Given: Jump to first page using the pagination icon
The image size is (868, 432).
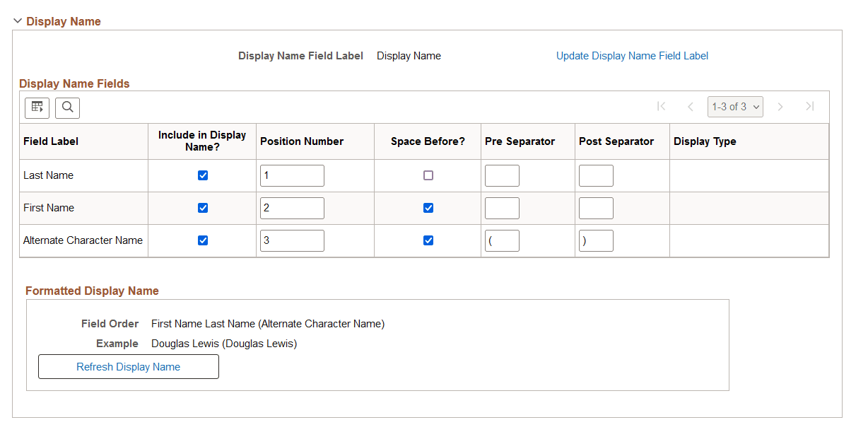Looking at the screenshot, I should tap(662, 106).
